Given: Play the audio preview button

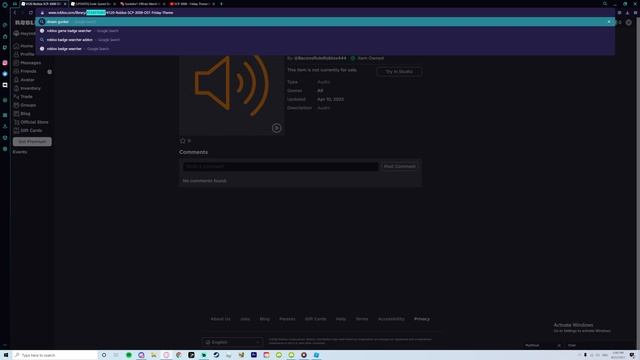Looking at the screenshot, I should click(x=276, y=128).
